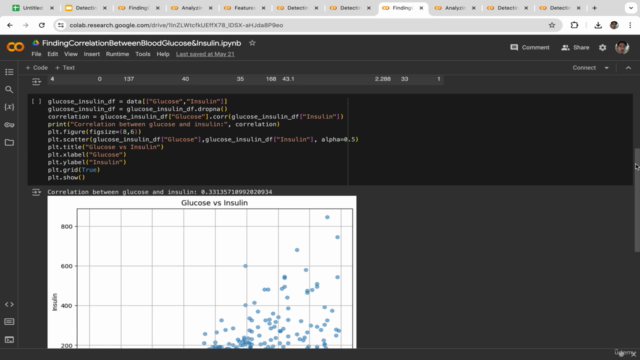Viewport: 640px width, 360px height.
Task: Open a new browser tab
Action: click(594, 8)
